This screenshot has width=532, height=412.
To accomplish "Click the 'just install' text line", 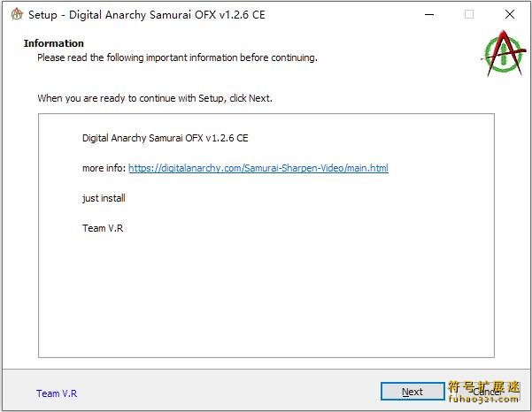I will click(x=104, y=198).
